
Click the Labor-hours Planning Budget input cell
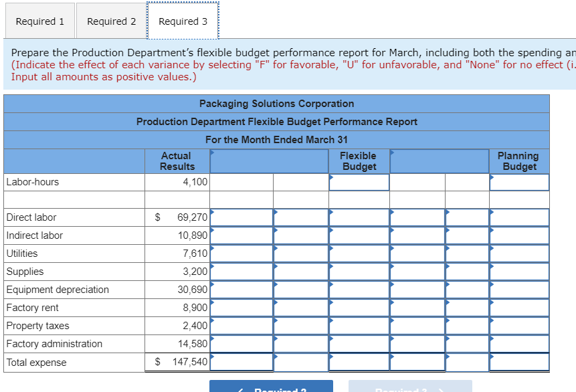point(519,182)
